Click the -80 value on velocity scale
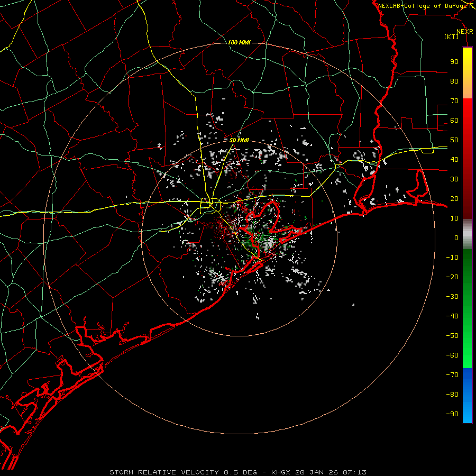Viewport: 476px width, 476px height. [452, 395]
